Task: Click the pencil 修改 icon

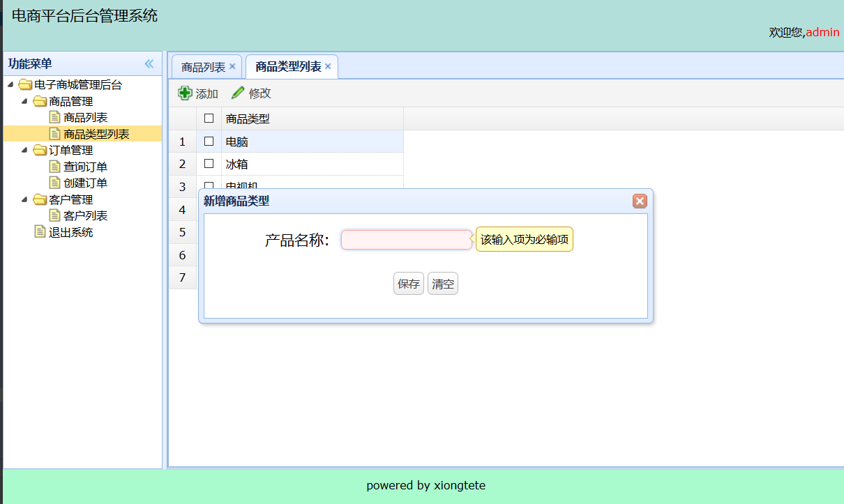Action: (x=238, y=93)
